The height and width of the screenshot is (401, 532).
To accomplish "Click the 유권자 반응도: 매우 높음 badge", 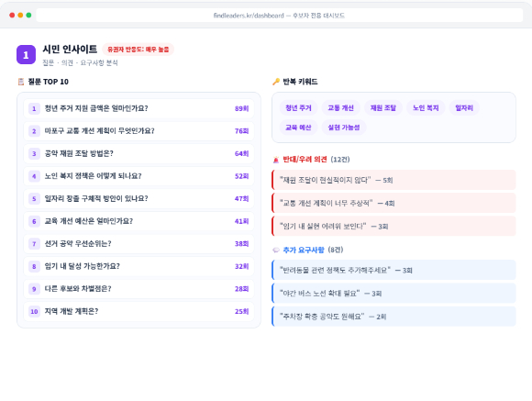I will tap(139, 50).
